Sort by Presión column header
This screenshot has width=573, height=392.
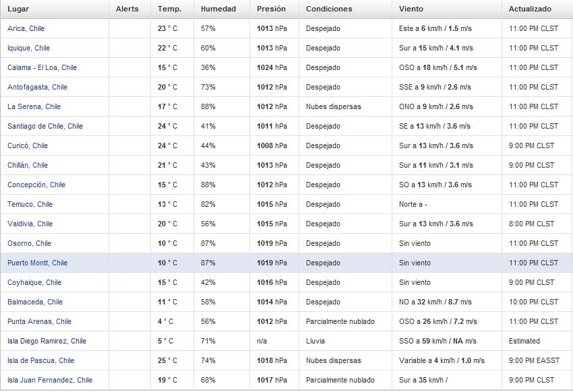271,9
